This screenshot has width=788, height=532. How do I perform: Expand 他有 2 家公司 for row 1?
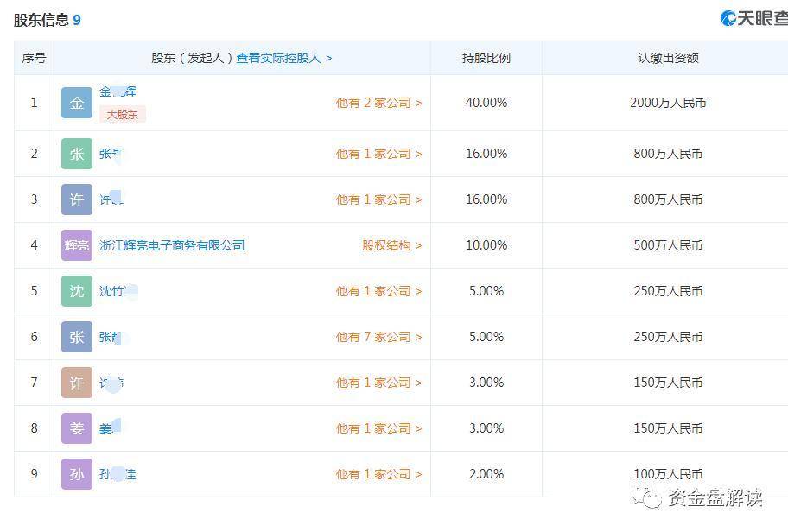coord(379,103)
